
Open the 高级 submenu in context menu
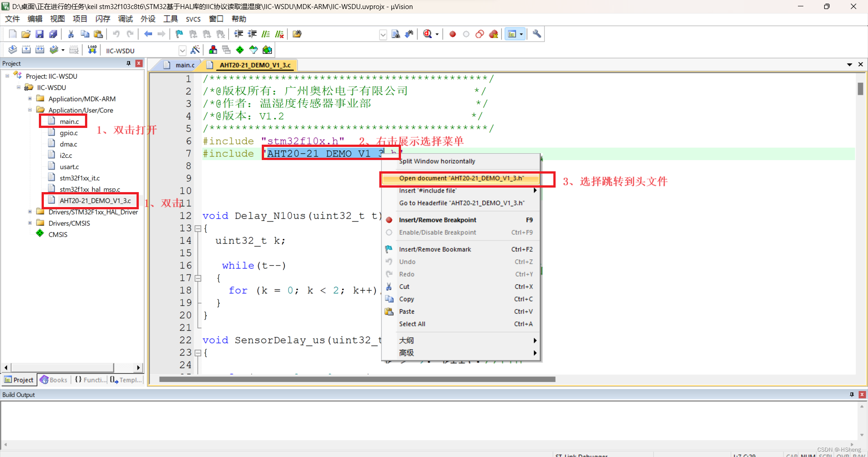coord(461,353)
